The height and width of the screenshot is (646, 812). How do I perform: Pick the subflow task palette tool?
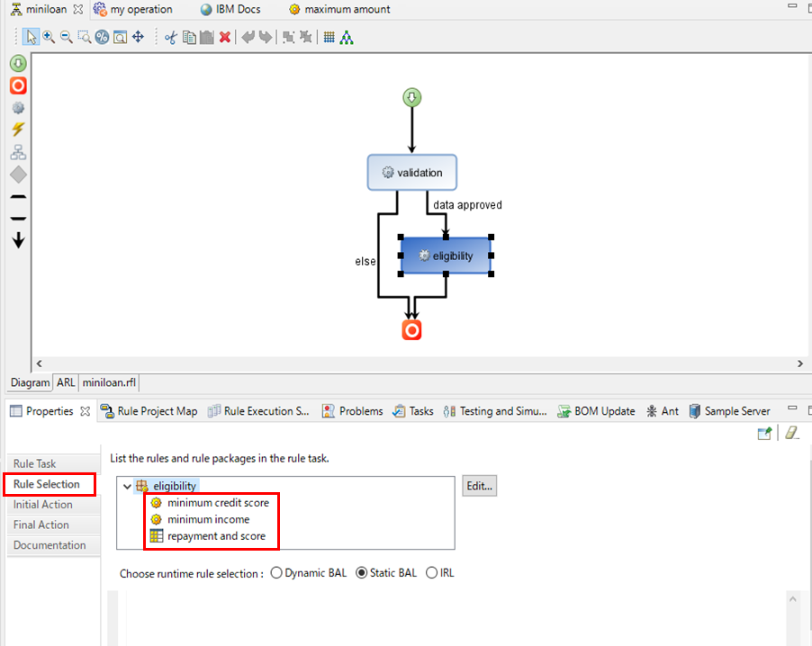tap(18, 152)
